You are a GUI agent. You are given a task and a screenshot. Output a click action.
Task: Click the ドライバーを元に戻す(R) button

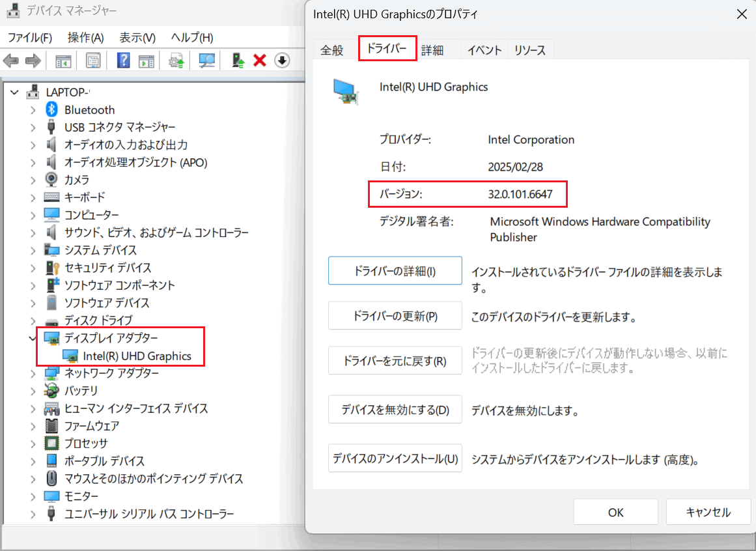pos(395,361)
